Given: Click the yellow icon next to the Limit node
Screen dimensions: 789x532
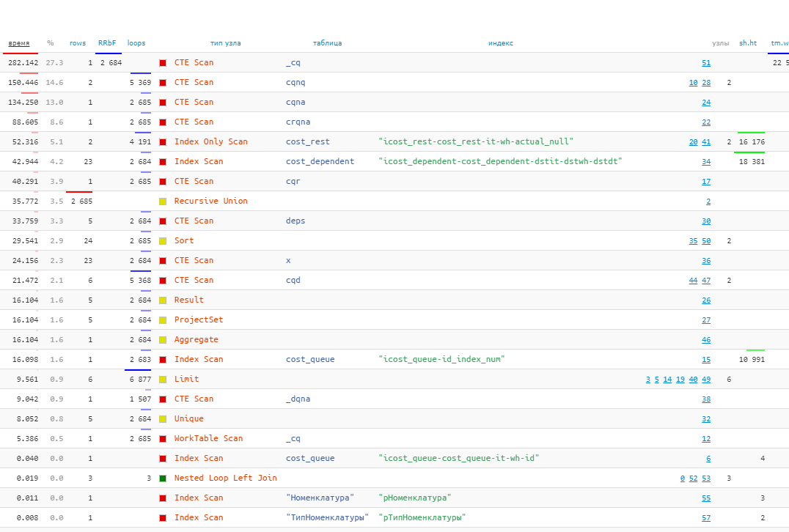Looking at the screenshot, I should (163, 379).
